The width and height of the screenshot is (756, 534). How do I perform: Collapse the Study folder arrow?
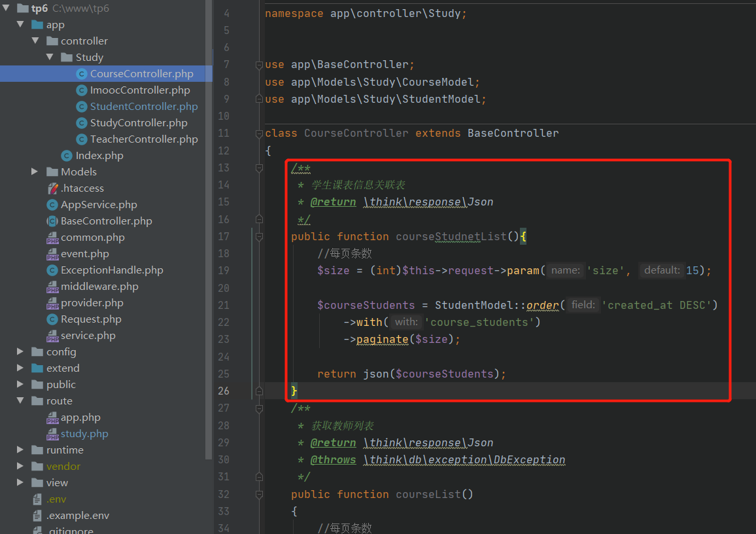pos(50,58)
